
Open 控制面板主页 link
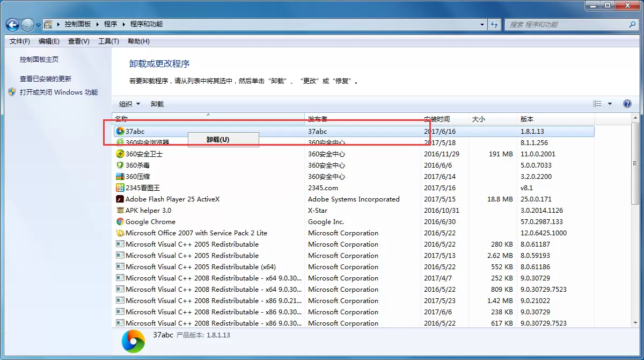39,60
